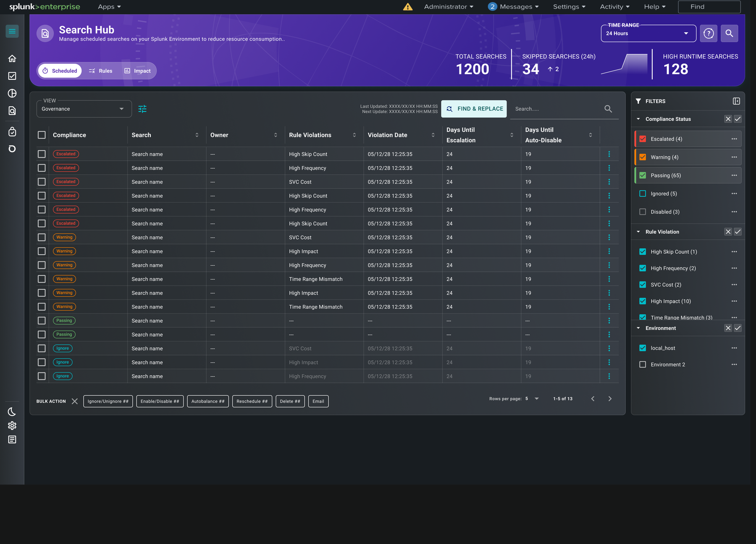Collapse the Filters panel icon
This screenshot has height=544, width=756.
736,101
